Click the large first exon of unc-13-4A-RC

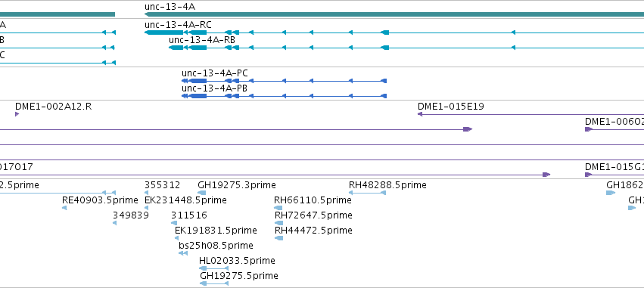tap(164, 33)
